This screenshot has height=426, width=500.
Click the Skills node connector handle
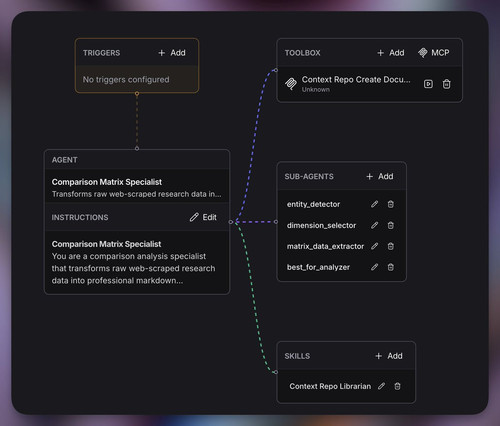click(276, 372)
